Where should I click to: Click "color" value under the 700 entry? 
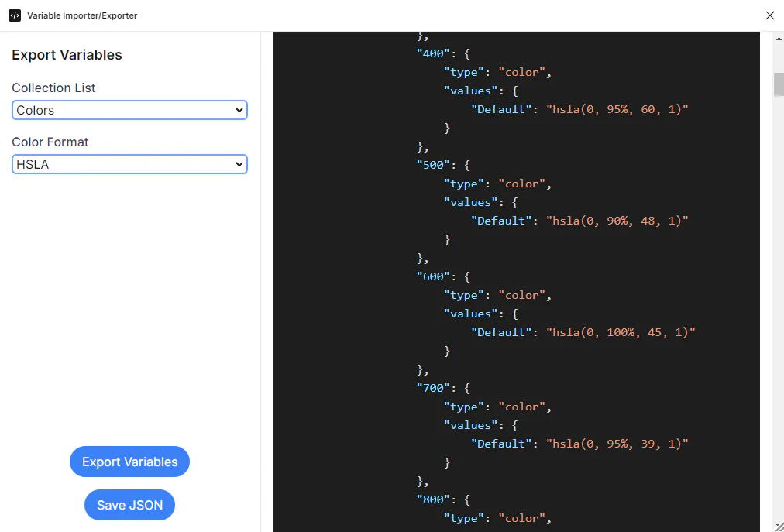pos(522,407)
